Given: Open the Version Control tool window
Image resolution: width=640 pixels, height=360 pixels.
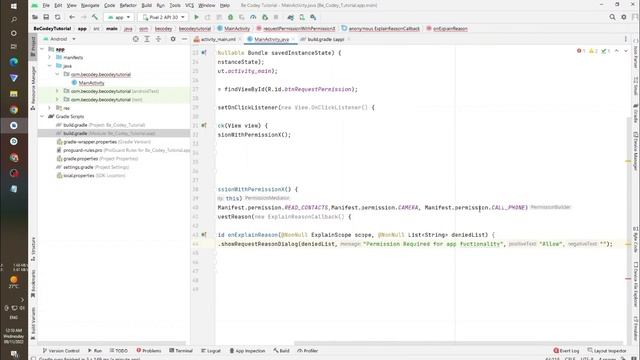Looking at the screenshot, I should pyautogui.click(x=61, y=351).
